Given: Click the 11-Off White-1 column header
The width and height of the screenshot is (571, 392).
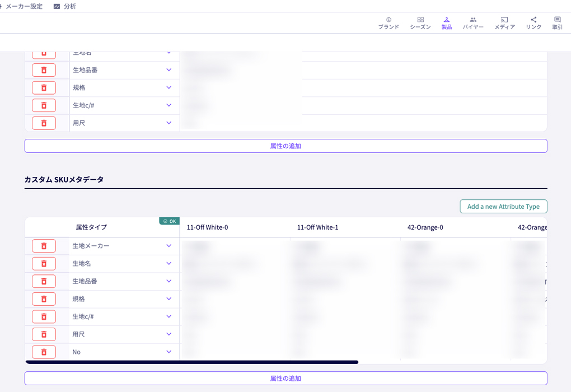Looking at the screenshot, I should 317,227.
